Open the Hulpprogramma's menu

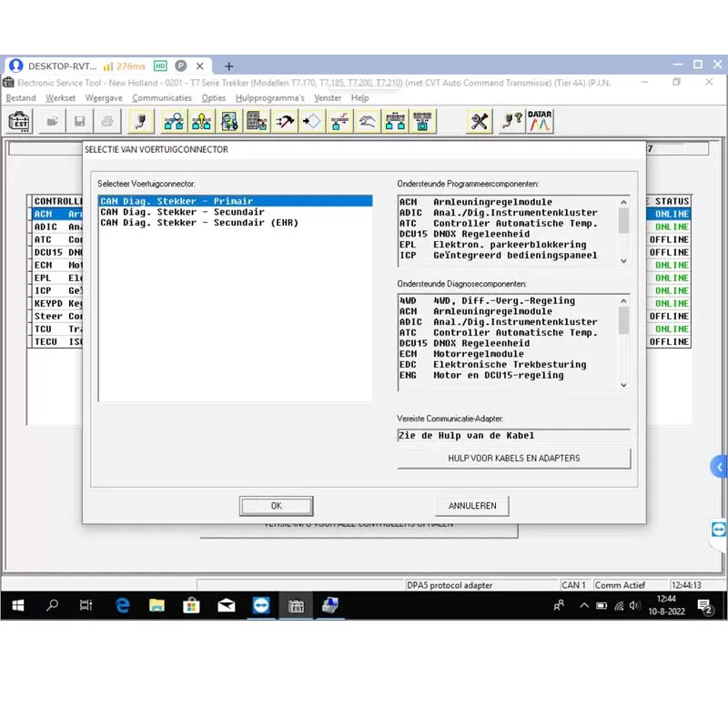[269, 98]
